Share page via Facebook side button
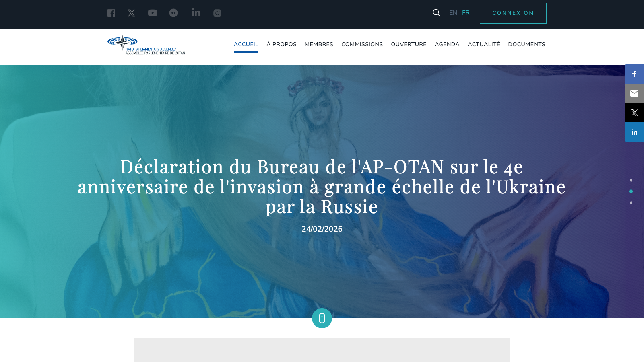 click(634, 74)
